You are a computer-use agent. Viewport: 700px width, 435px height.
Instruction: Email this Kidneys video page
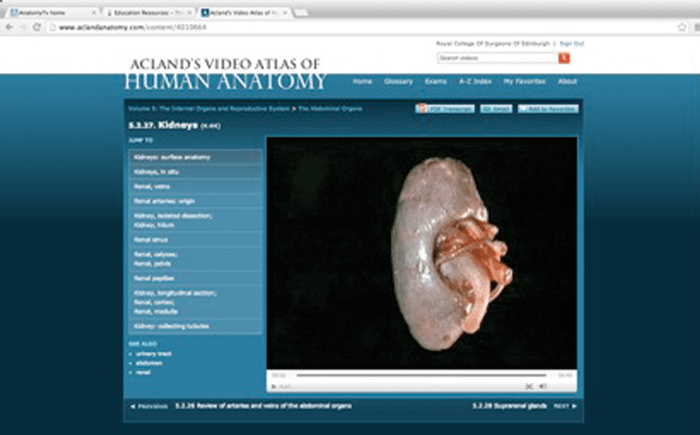coord(496,108)
